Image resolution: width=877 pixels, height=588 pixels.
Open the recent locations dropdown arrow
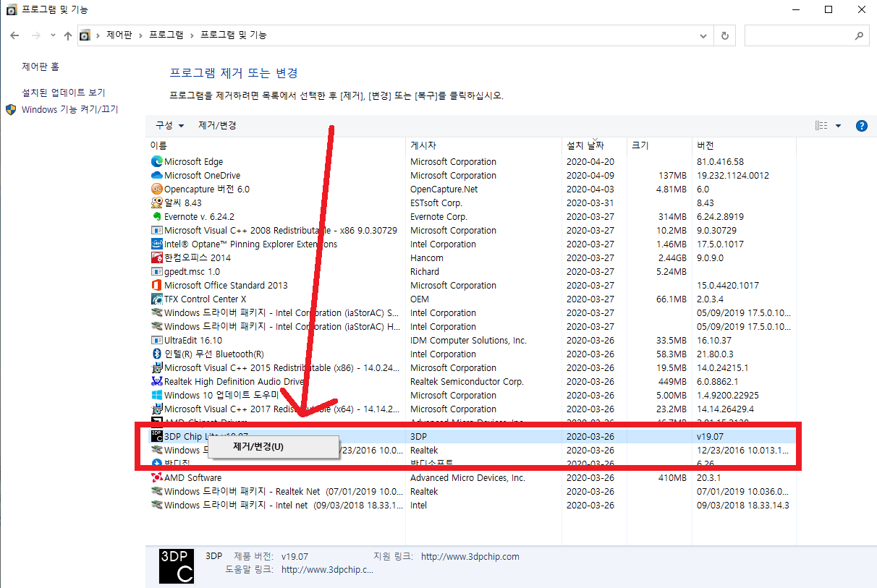click(x=54, y=35)
